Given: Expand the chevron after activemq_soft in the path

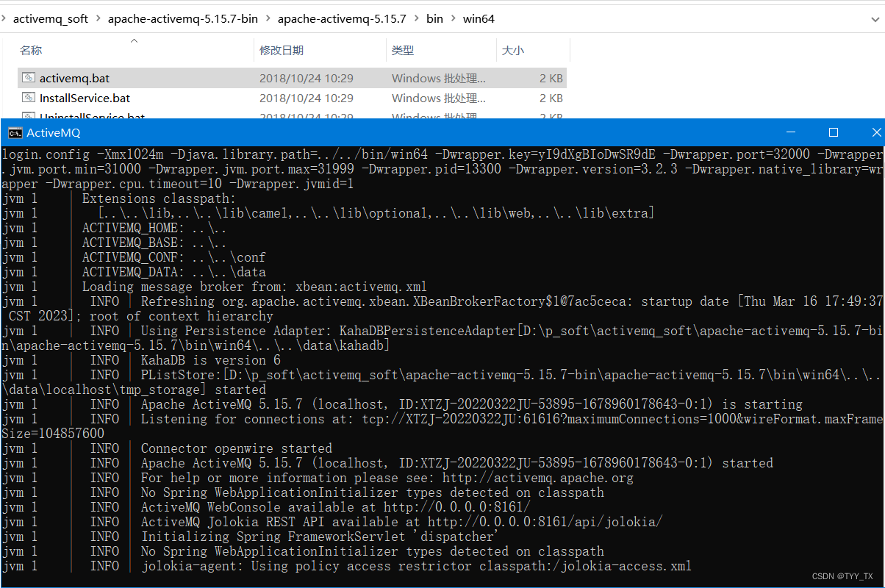Looking at the screenshot, I should tap(98, 18).
